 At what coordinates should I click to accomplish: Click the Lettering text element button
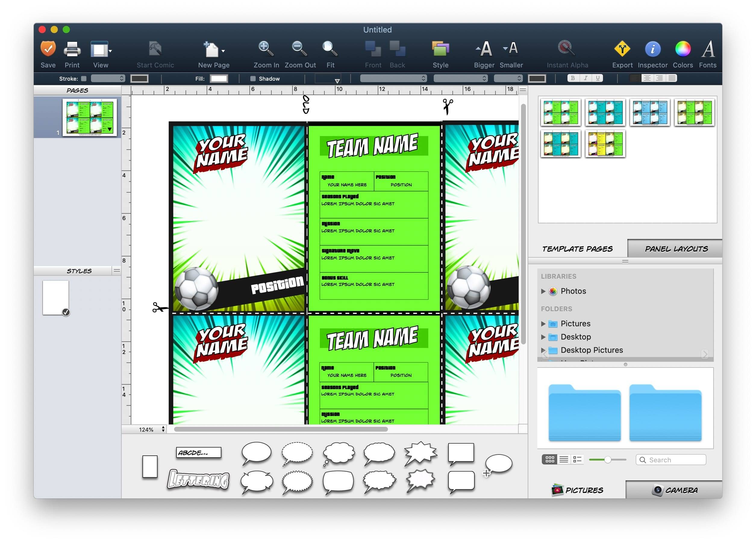point(198,480)
